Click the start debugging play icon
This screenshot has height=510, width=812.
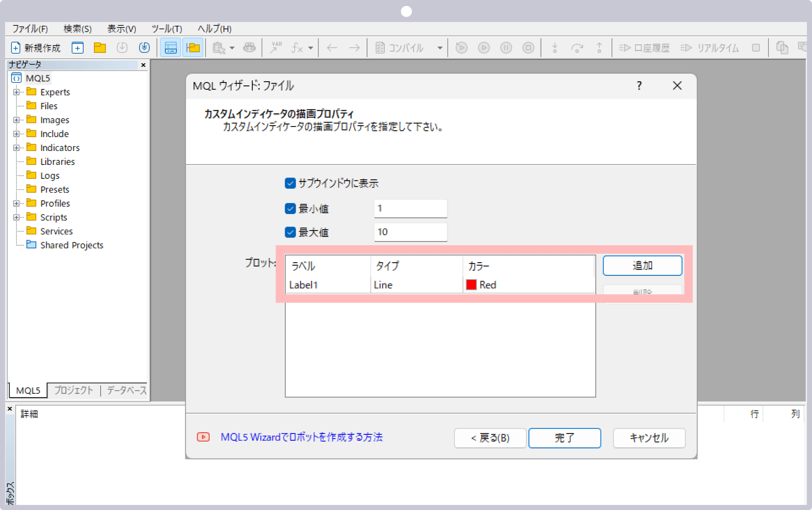pos(484,48)
